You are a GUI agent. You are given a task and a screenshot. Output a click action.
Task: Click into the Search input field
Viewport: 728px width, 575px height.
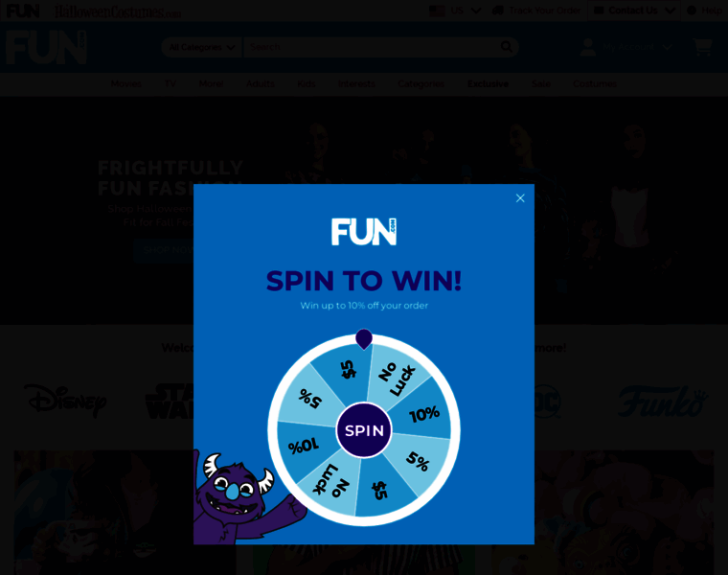[x=372, y=47]
